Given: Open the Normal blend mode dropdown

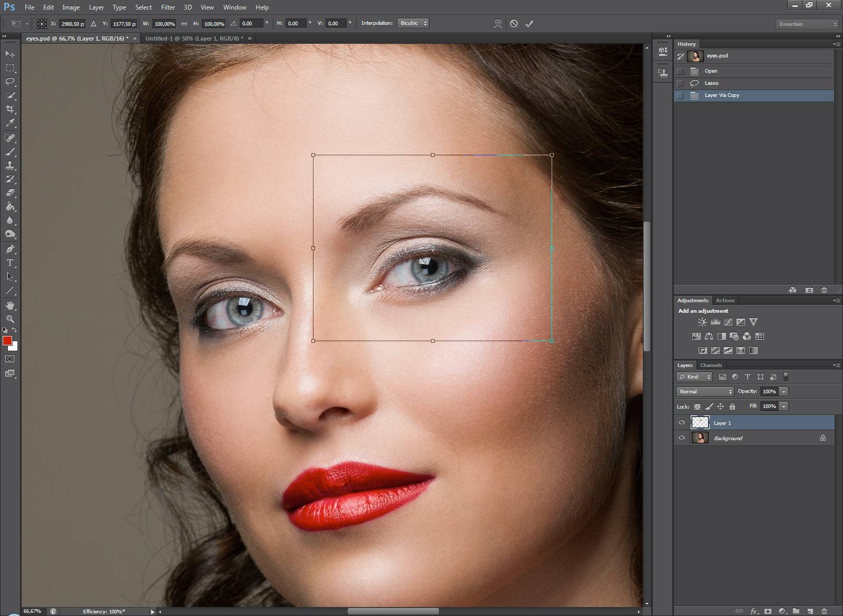Looking at the screenshot, I should pyautogui.click(x=704, y=392).
